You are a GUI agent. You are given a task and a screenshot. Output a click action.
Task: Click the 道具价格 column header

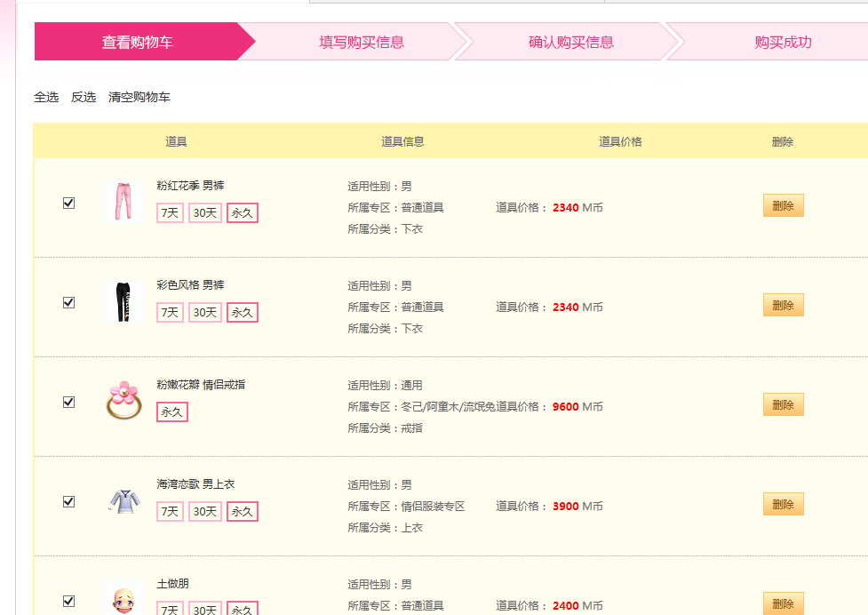point(620,141)
